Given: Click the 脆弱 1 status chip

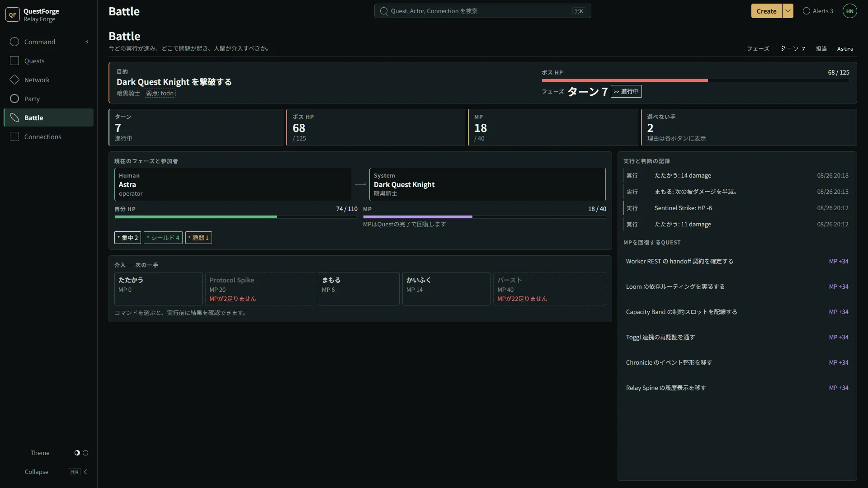Looking at the screenshot, I should pyautogui.click(x=198, y=238).
